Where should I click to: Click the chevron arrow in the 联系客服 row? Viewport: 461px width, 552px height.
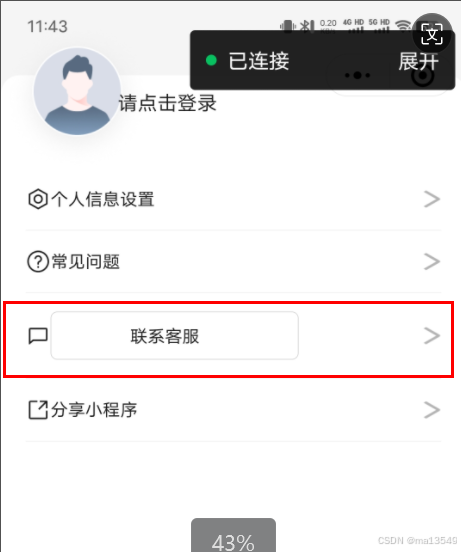432,336
